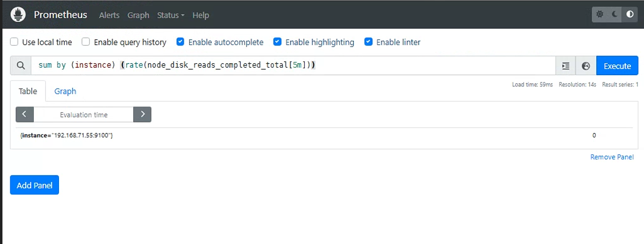
Task: Check Enable query history
Action: tap(86, 42)
